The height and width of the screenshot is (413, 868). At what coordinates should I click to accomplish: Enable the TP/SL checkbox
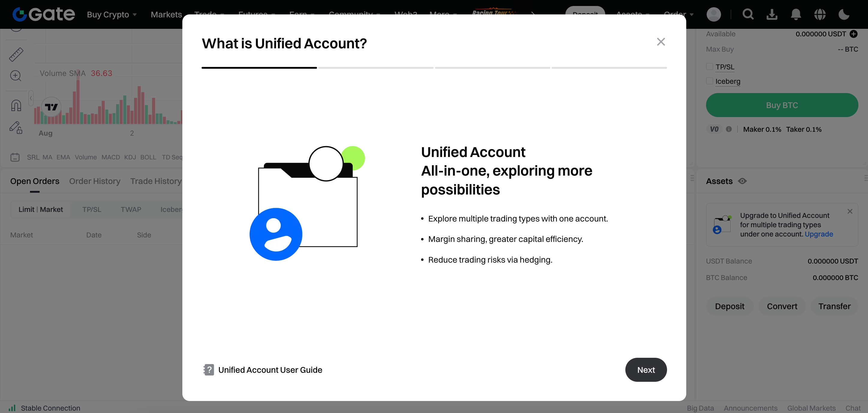click(709, 67)
